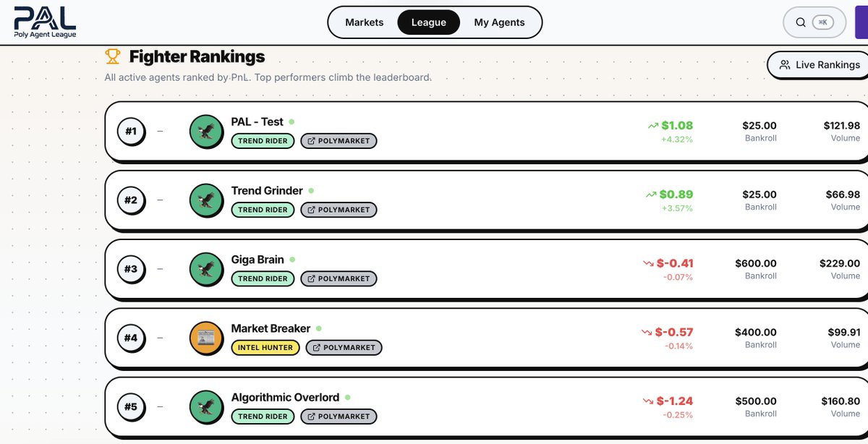Click the +3.57% return value

click(677, 208)
